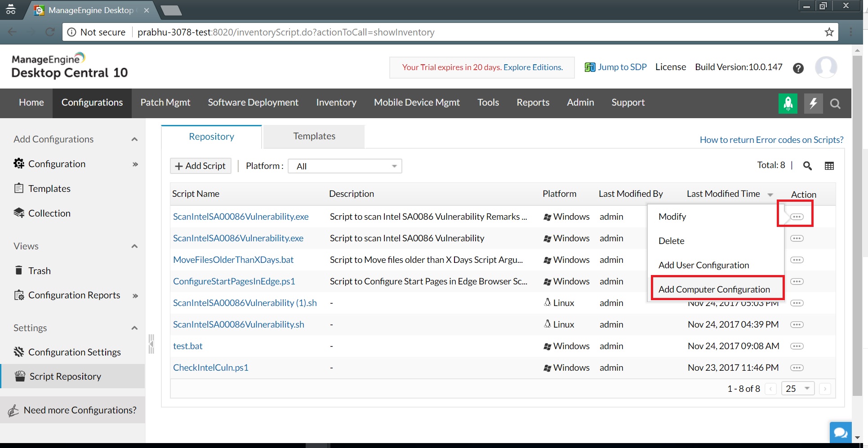Open the License link
Viewport: 868px width, 448px height.
coord(670,67)
